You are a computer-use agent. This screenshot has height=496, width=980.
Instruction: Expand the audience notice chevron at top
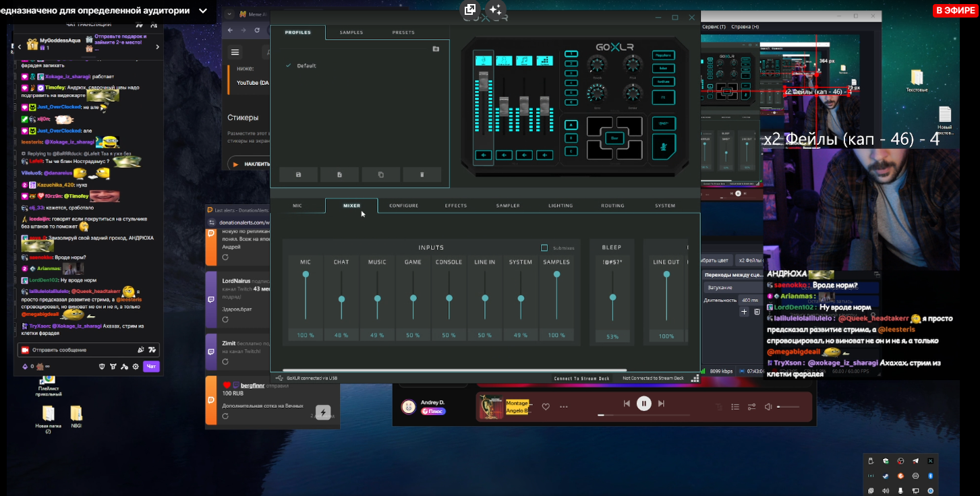coord(204,11)
